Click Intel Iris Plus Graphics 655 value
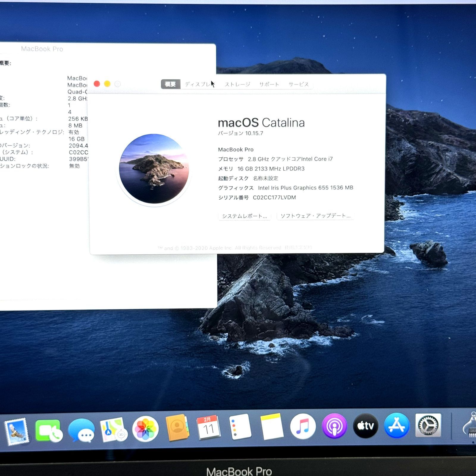The height and width of the screenshot is (476, 476). (x=306, y=188)
